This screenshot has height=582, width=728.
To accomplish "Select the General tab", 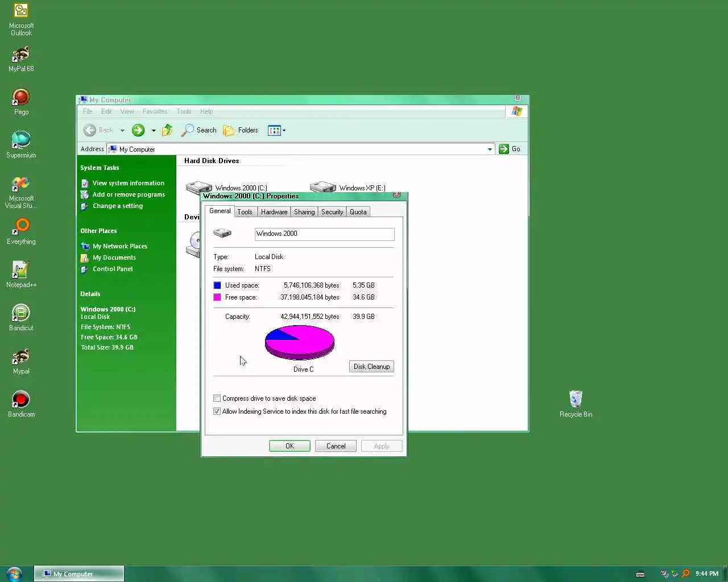I will coord(220,211).
